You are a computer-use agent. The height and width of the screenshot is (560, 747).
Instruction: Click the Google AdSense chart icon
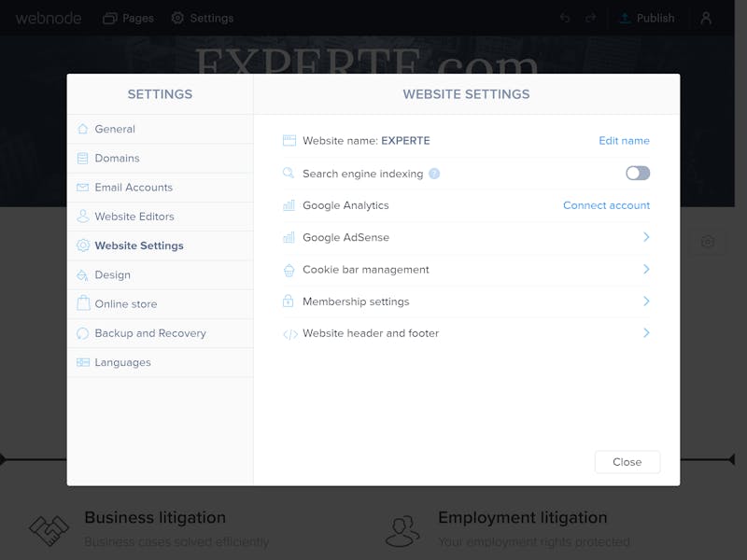[x=289, y=237]
